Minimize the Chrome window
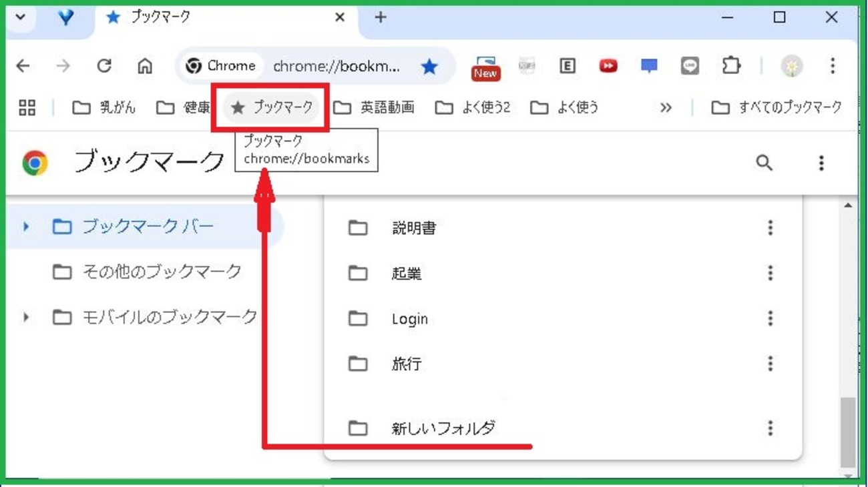This screenshot has height=487, width=868. click(728, 17)
